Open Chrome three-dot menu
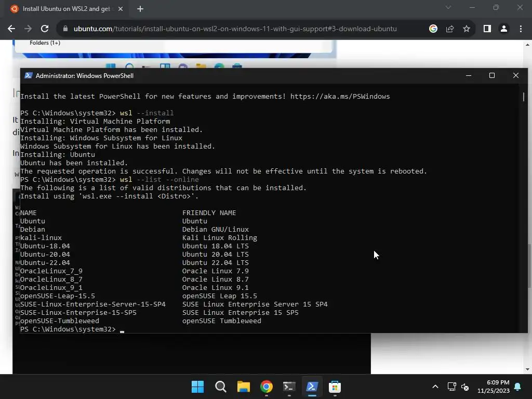The height and width of the screenshot is (399, 532). (521, 29)
